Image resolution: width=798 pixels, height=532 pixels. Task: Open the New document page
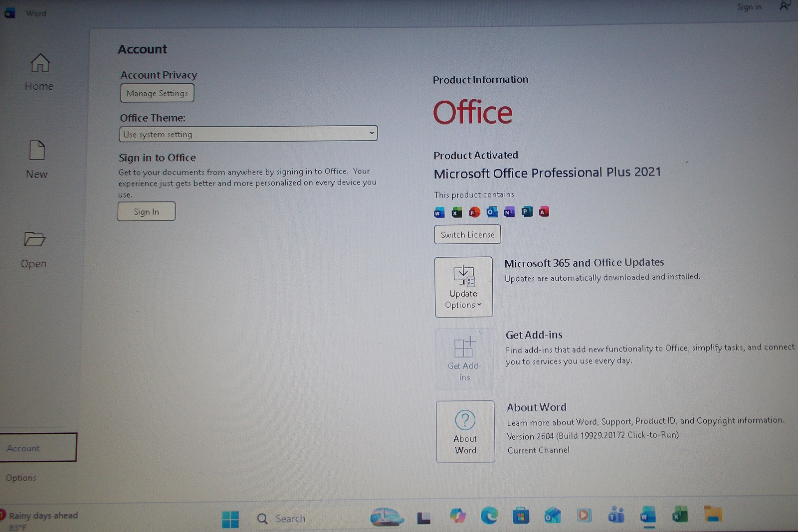(37, 160)
